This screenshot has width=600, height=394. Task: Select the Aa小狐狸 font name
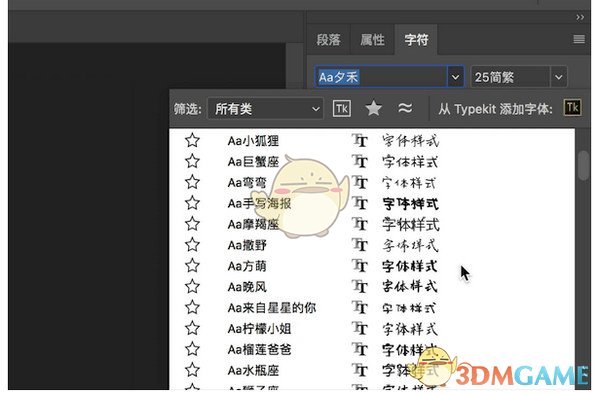(x=253, y=141)
